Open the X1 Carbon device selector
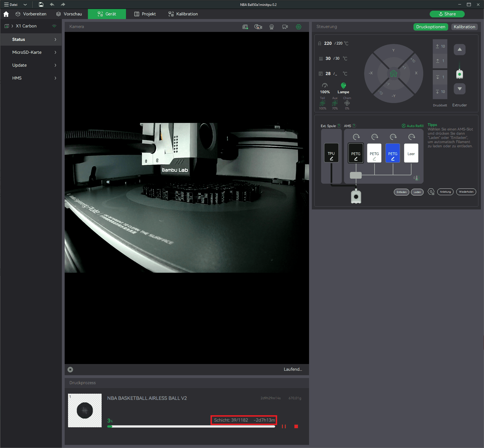Screen dimensions: 484x448 26,26
